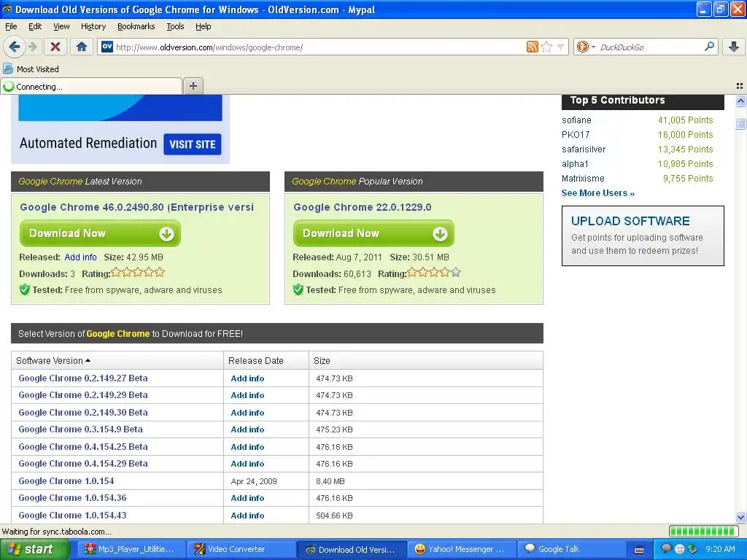Click Add info for Chrome 1.0.154.36

pos(247,498)
